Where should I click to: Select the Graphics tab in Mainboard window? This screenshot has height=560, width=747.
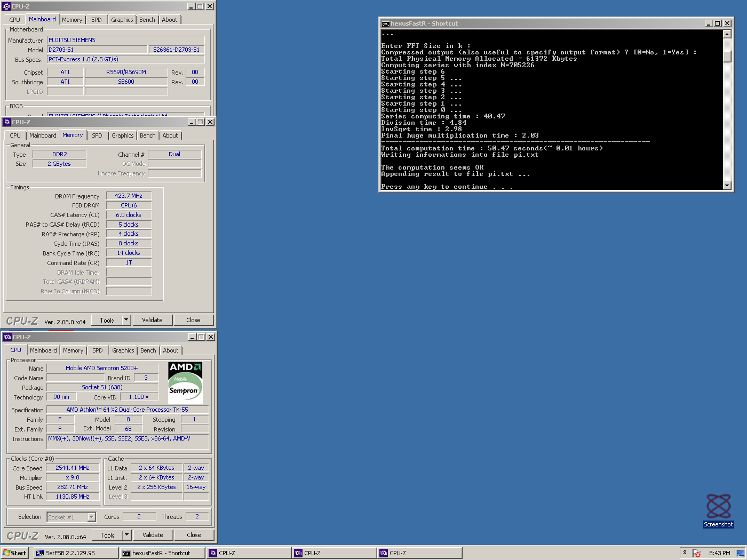(122, 20)
